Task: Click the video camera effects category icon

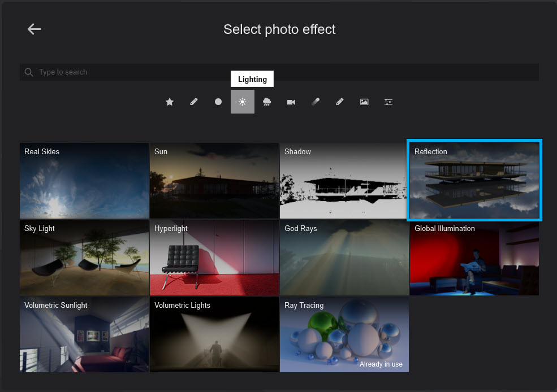Action: tap(291, 102)
